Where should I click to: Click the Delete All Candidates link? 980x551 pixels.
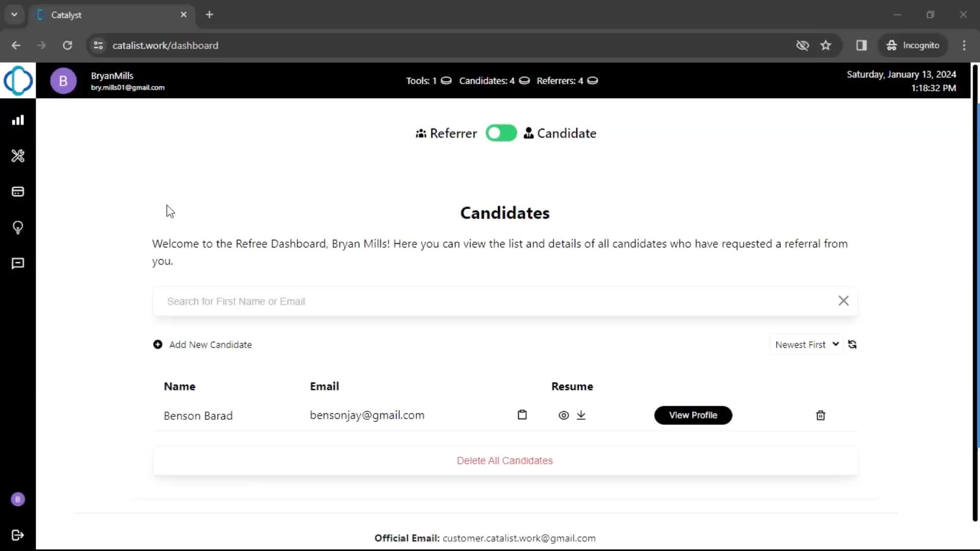pos(504,460)
